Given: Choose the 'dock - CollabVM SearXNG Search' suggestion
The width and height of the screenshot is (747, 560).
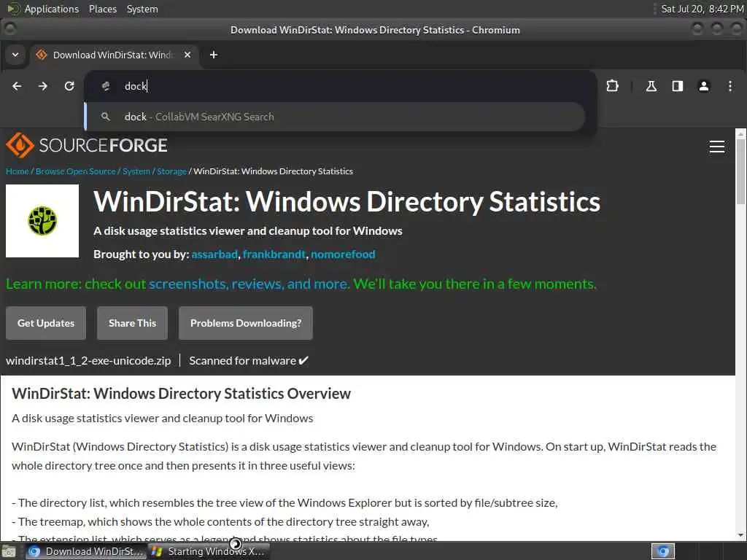Looking at the screenshot, I should [x=335, y=117].
